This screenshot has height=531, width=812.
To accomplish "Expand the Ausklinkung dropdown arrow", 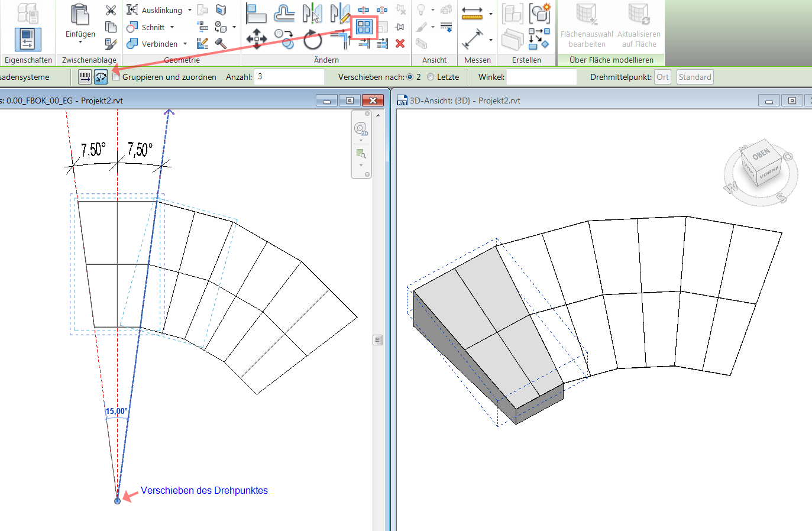I will (190, 10).
